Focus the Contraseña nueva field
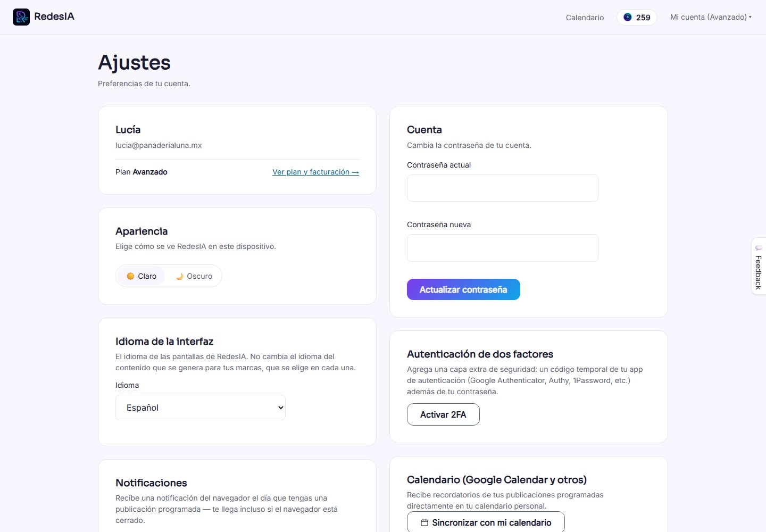Image resolution: width=766 pixels, height=532 pixels. pos(503,248)
